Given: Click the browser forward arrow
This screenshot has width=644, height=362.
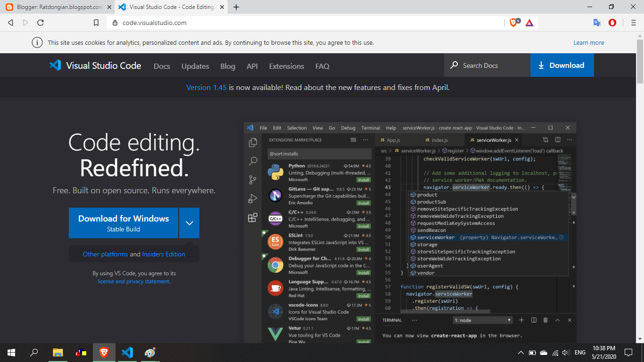Looking at the screenshot, I should coord(25,23).
